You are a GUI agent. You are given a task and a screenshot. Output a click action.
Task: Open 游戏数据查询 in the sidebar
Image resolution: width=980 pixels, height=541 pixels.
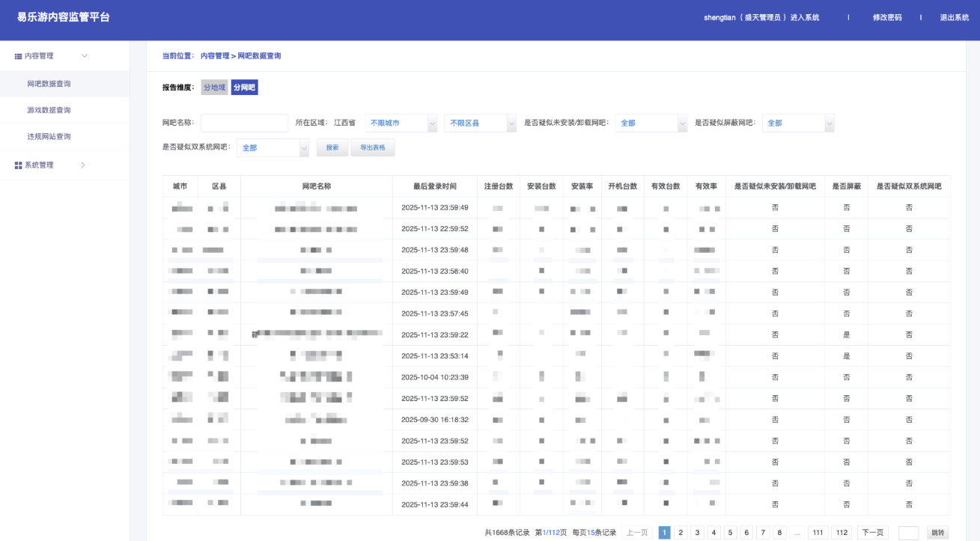pos(49,110)
